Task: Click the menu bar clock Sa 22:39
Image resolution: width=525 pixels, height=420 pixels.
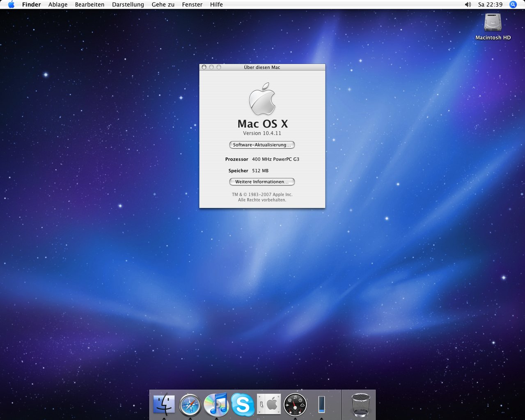Action: (x=490, y=5)
